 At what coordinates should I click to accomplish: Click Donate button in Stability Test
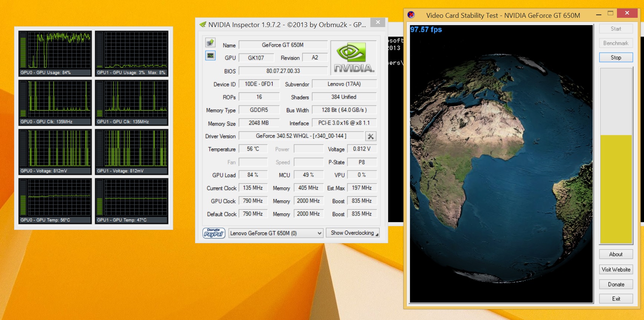tap(616, 284)
